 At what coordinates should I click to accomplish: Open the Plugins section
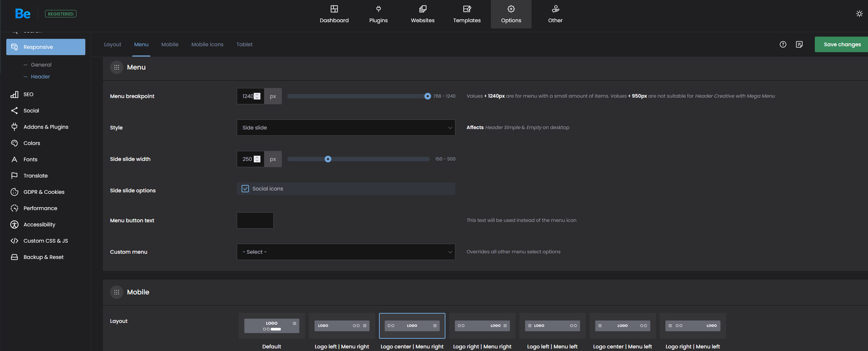[x=378, y=14]
